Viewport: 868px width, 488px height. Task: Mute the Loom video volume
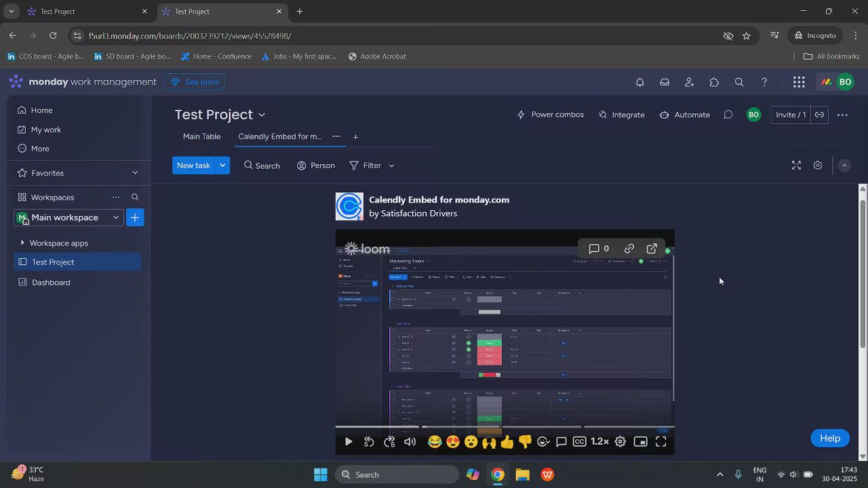point(410,442)
